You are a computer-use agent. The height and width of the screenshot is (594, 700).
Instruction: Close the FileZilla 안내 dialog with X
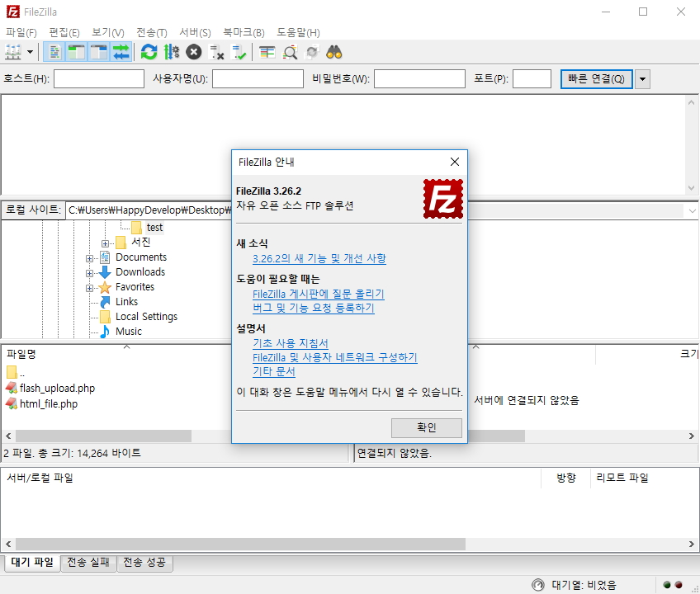click(x=455, y=162)
